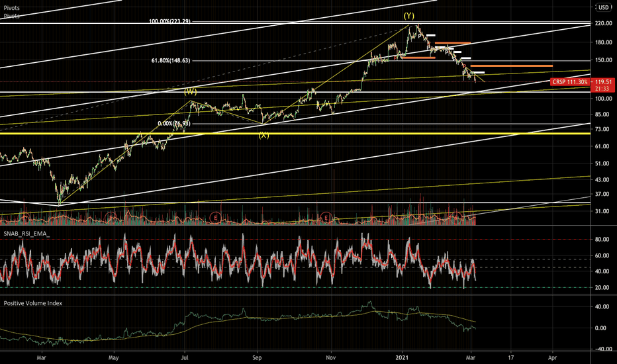617x364 pixels.
Task: Click the Jul date axis label
Action: click(x=185, y=357)
